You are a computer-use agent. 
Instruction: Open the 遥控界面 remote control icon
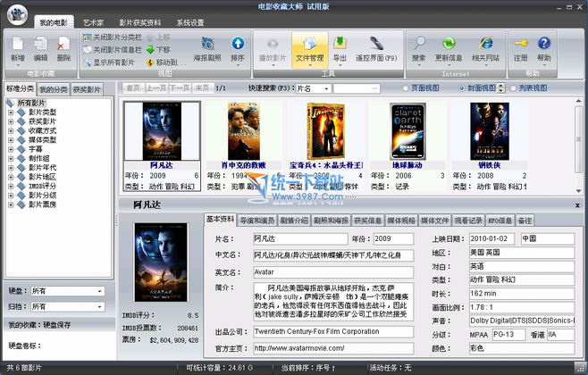[x=374, y=45]
